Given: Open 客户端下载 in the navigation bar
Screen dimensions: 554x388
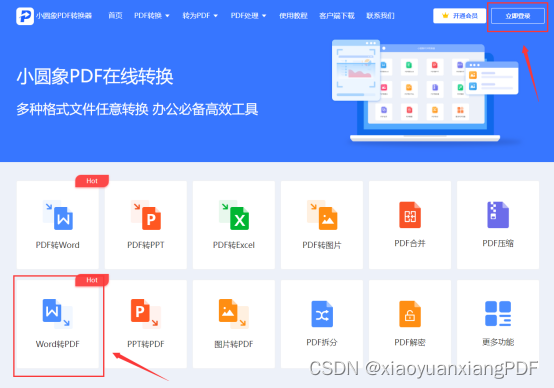Looking at the screenshot, I should pos(337,16).
